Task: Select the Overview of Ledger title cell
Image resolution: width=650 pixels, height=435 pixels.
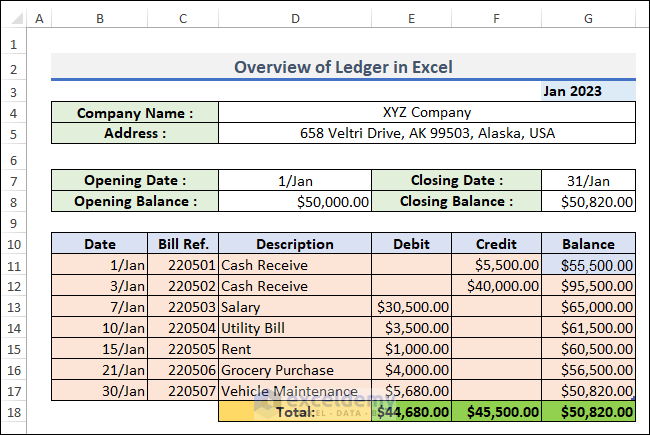Action: point(343,66)
